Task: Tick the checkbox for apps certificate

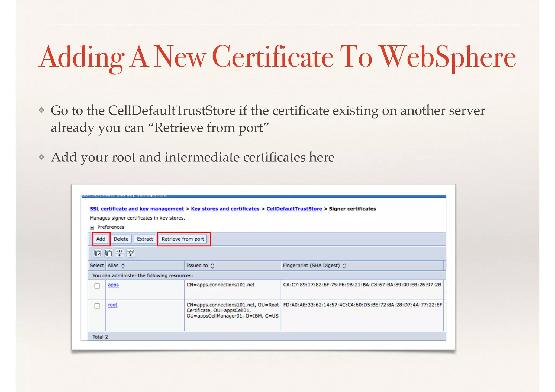Action: (97, 286)
